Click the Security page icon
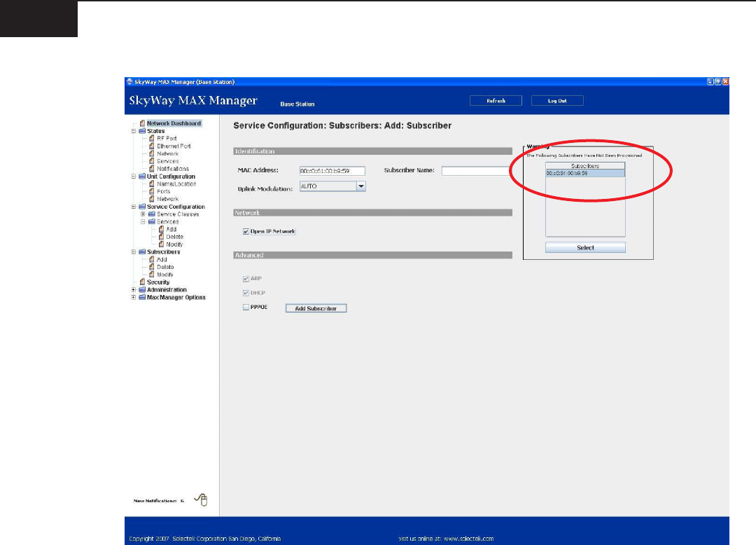This screenshot has width=756, height=545. [142, 282]
